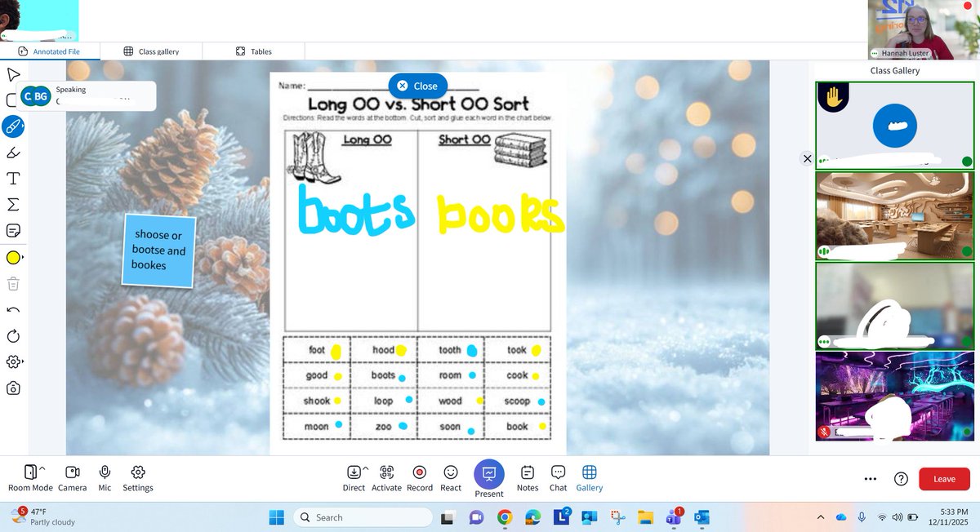Open clock showing 5:33 PM
Screen dimensions: 980x532
(947, 517)
